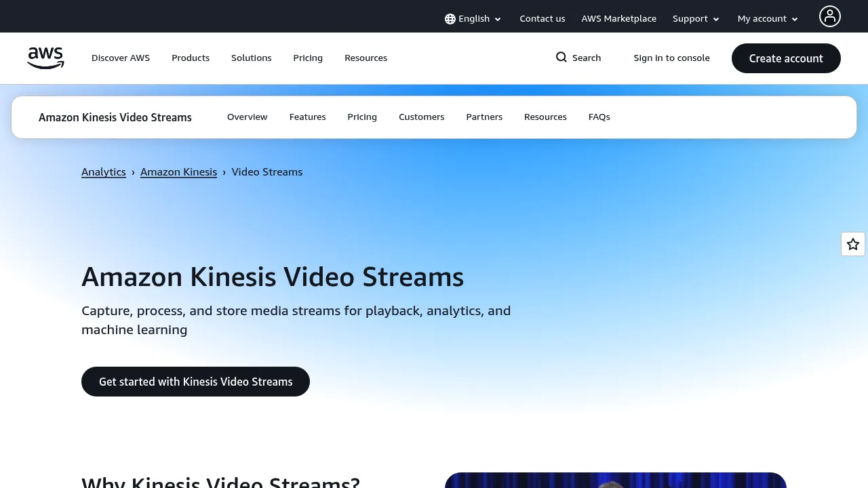The height and width of the screenshot is (488, 868).
Task: Open the Customers tab
Action: 422,117
